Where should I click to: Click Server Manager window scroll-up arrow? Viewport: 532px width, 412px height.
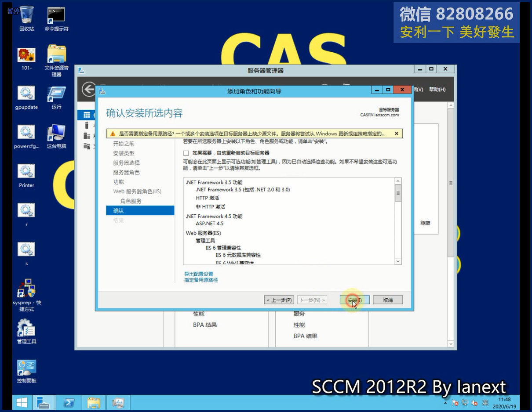pyautogui.click(x=451, y=106)
